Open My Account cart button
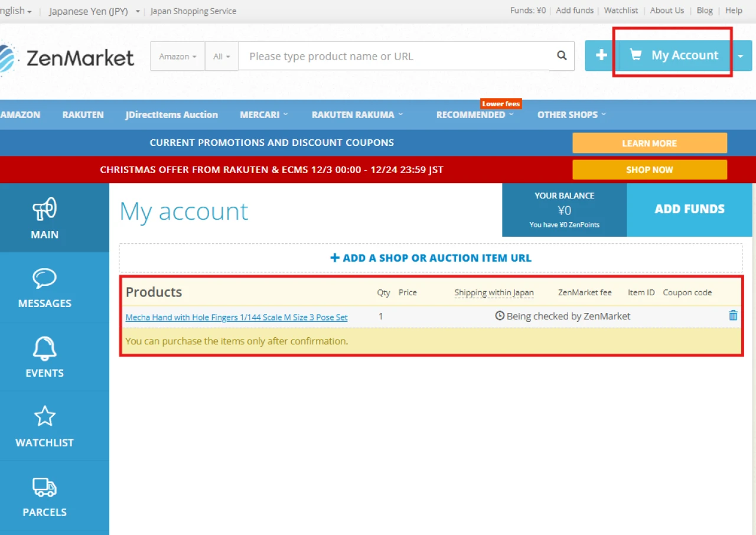Viewport: 756px width, 535px height. coord(674,56)
